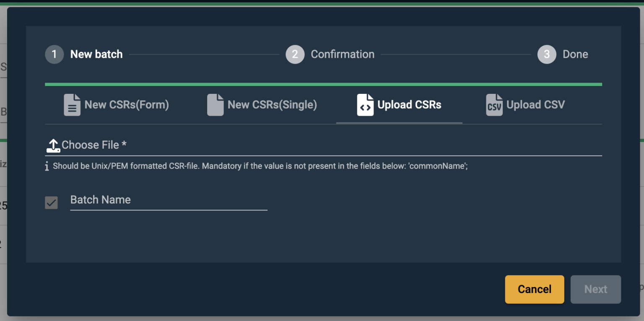Click the upload icon next to Choose File
644x321 pixels.
pos(53,145)
